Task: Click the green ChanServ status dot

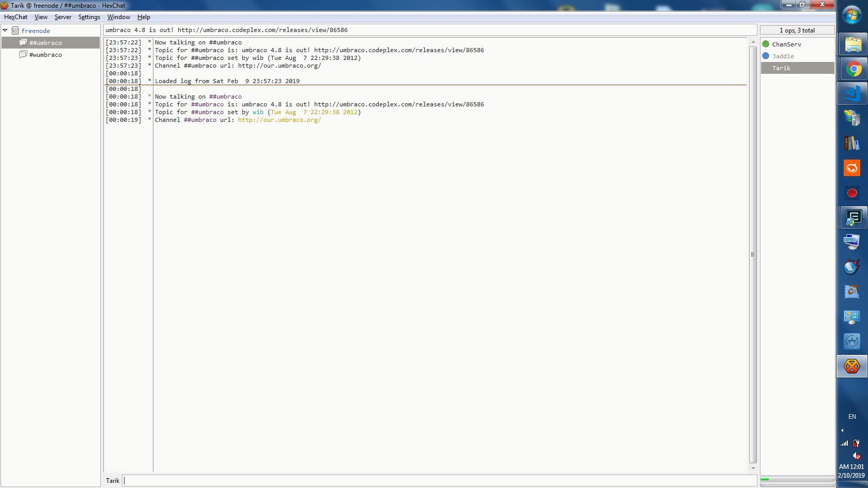Action: (766, 44)
